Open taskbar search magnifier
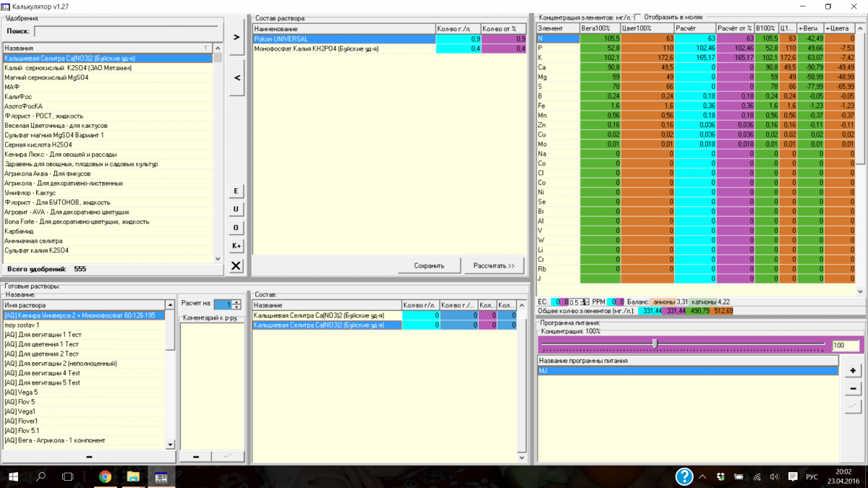 (41, 476)
